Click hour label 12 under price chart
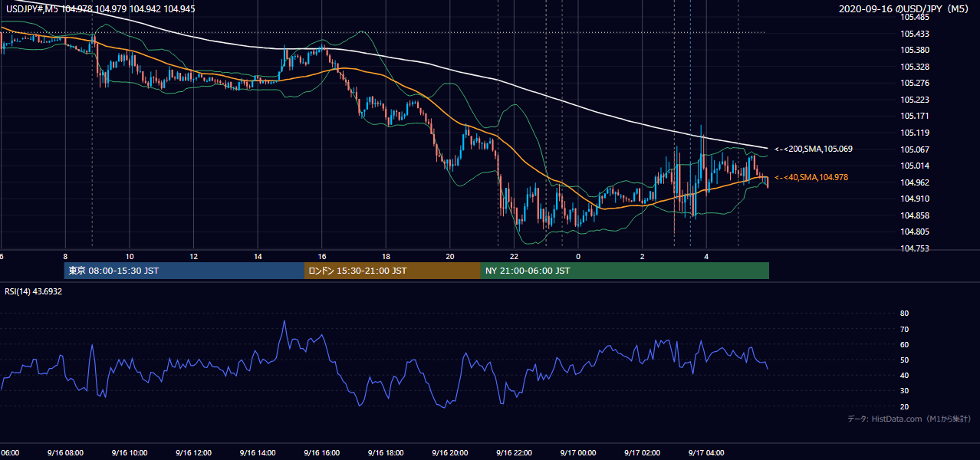The width and height of the screenshot is (980, 460). point(193,256)
